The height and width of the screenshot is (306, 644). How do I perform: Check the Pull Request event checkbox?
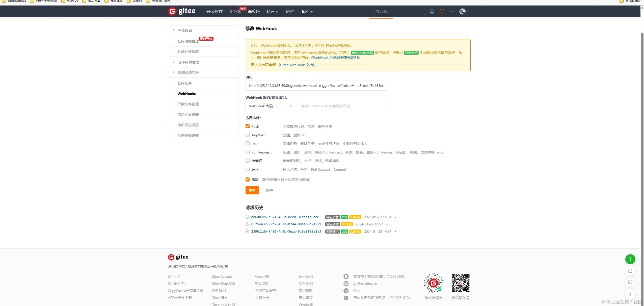click(x=248, y=152)
